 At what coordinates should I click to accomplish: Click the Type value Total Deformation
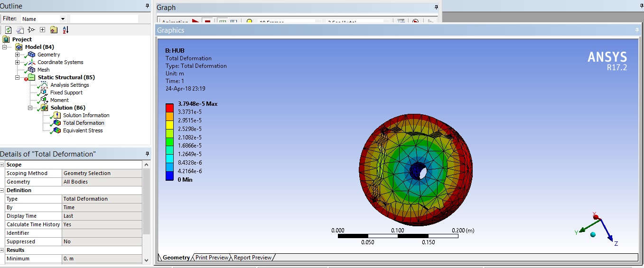[x=102, y=199]
